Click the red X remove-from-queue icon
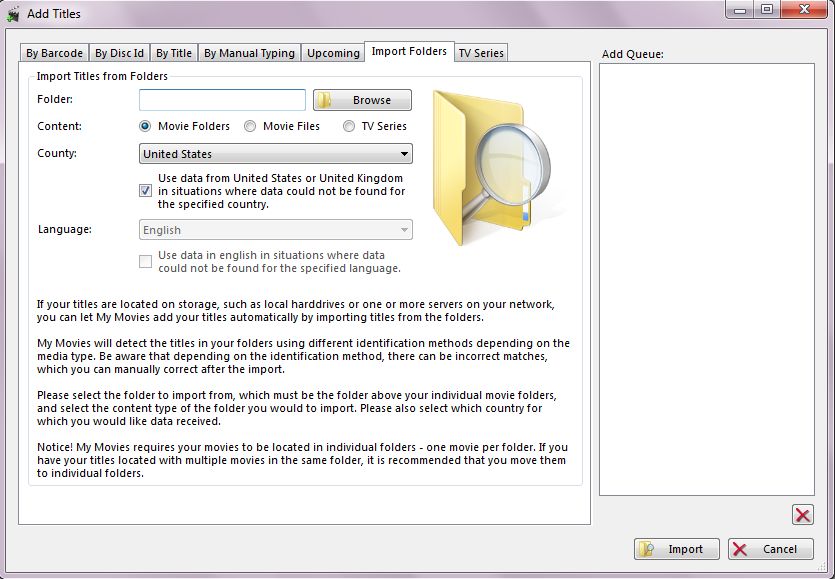 tap(802, 515)
